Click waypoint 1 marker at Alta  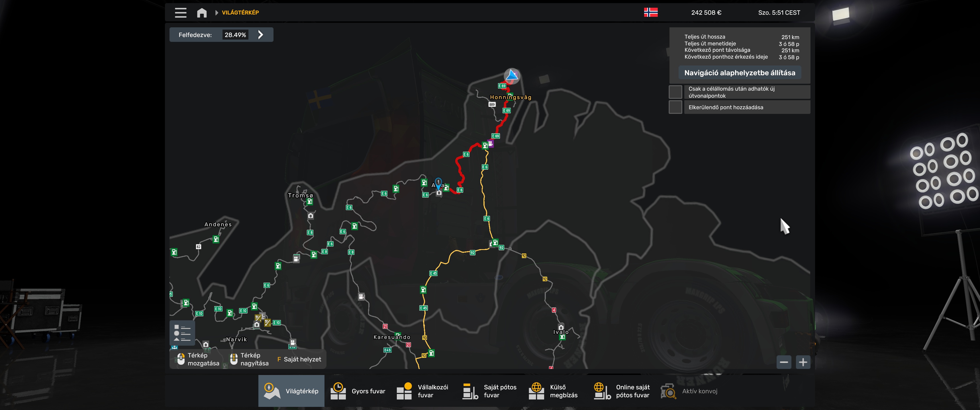(438, 183)
